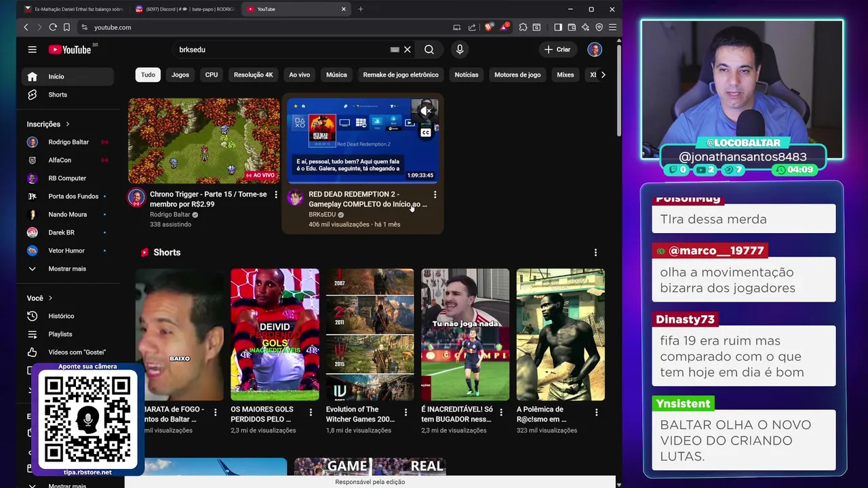868x488 pixels.
Task: Open options for Chrono Trigger video
Action: 275,195
